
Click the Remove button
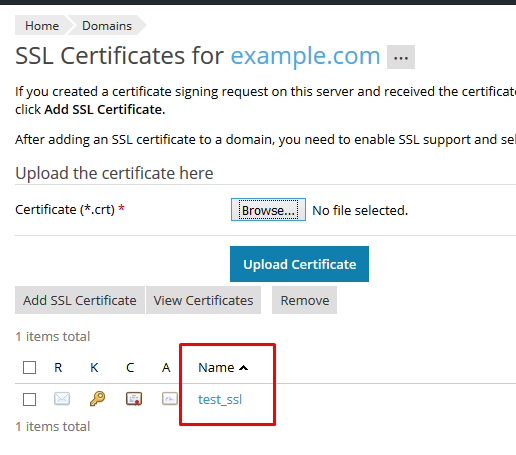coord(305,300)
